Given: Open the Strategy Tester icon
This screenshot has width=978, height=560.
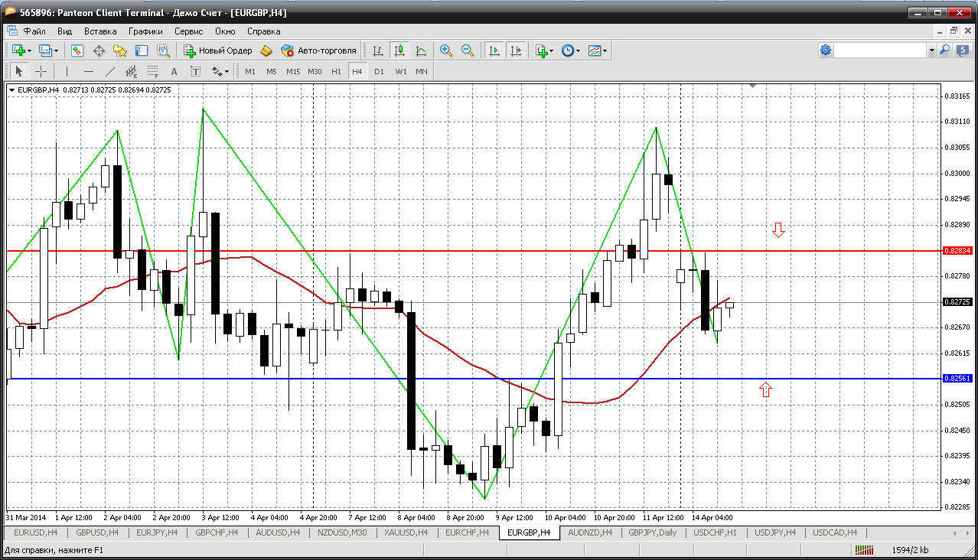Looking at the screenshot, I should tap(163, 50).
